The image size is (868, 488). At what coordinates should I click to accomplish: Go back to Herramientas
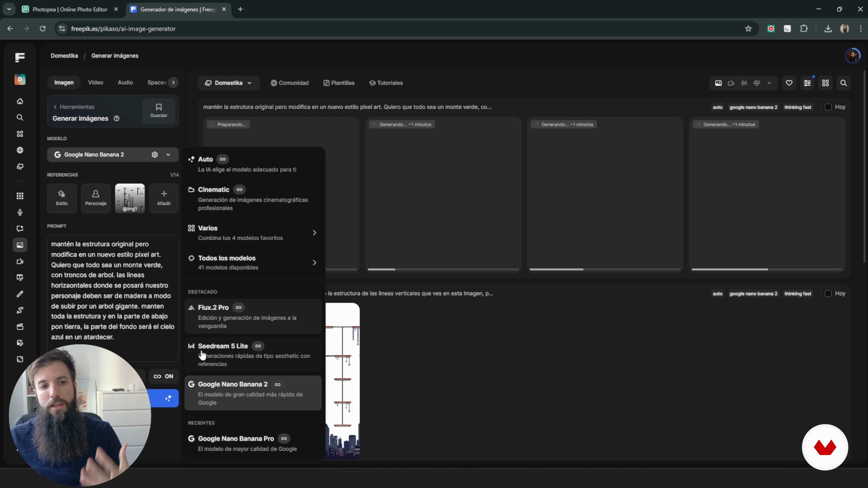[x=74, y=107]
